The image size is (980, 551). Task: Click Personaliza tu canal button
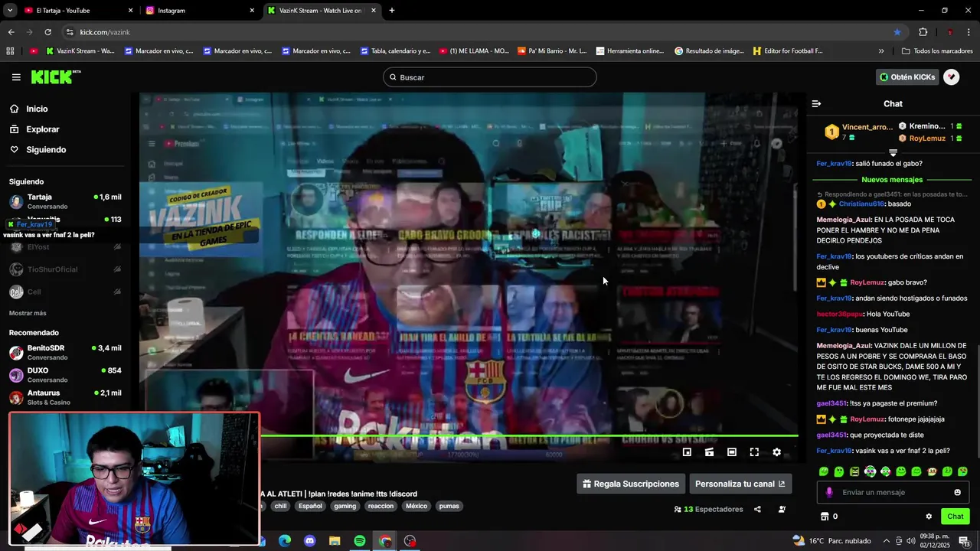tap(740, 484)
